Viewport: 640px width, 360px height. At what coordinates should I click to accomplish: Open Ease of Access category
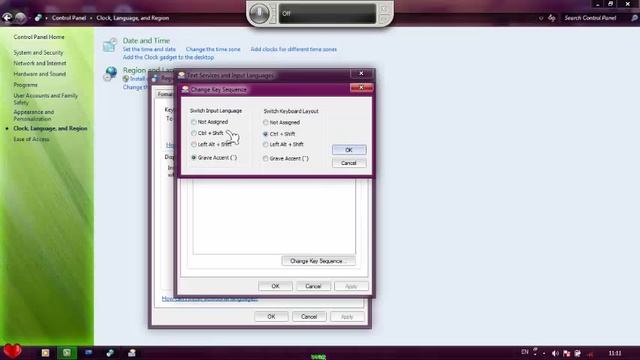pyautogui.click(x=31, y=139)
